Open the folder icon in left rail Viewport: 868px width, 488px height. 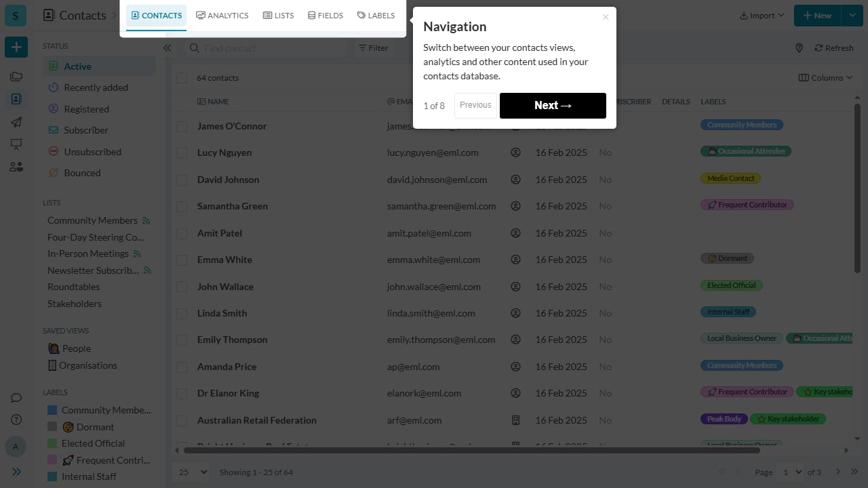click(x=16, y=77)
